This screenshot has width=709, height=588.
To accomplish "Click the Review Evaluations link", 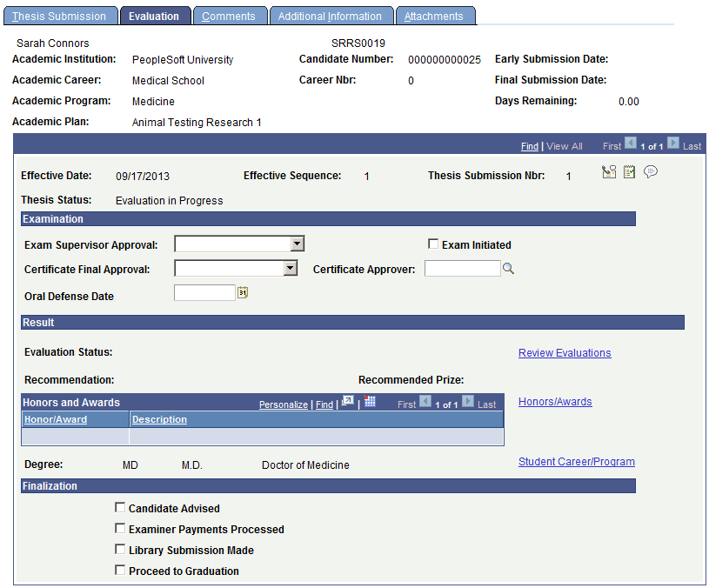I will point(564,352).
